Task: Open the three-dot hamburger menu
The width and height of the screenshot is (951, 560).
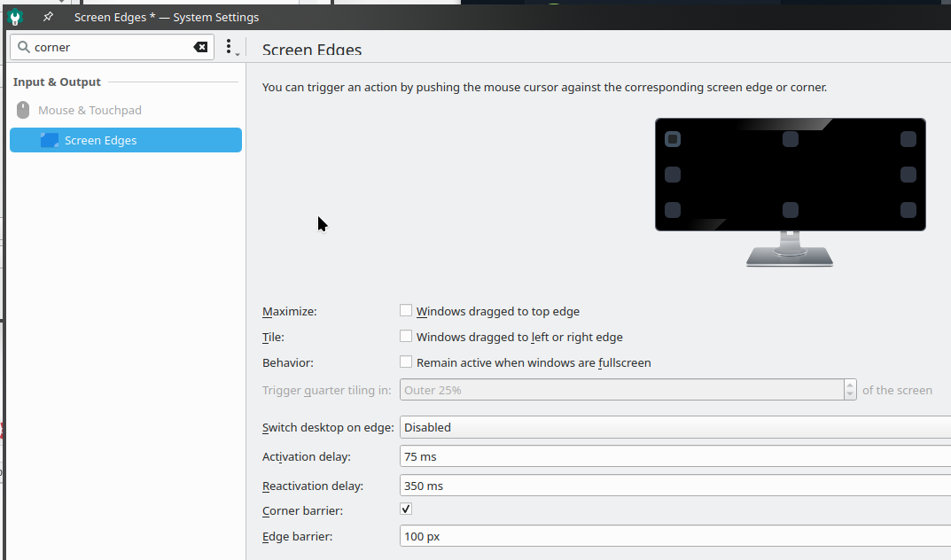Action: (230, 47)
